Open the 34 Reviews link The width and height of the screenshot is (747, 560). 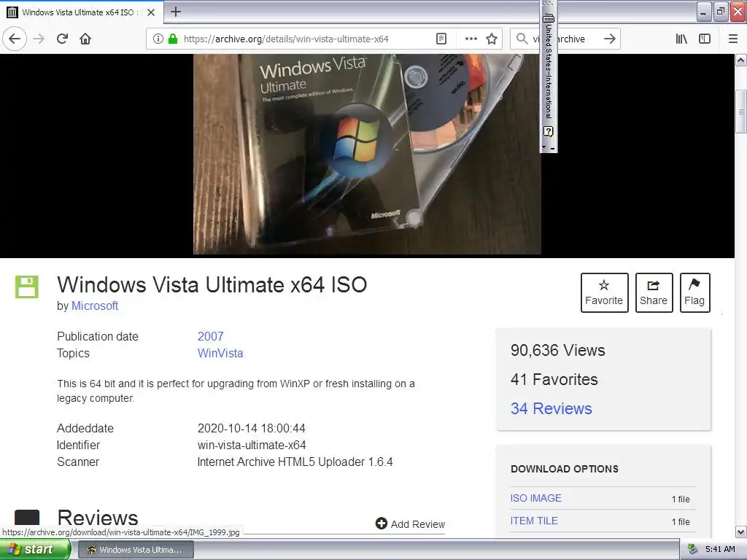point(551,408)
